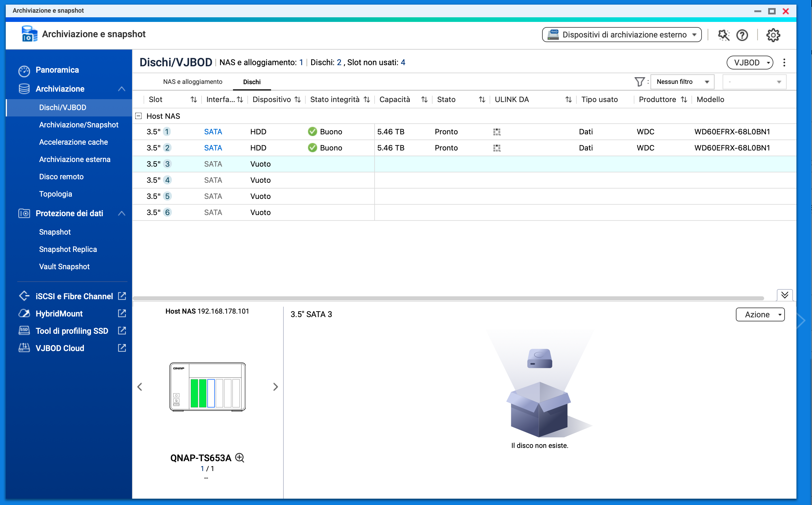Open Archiviazione/Snapshot in sidebar
This screenshot has height=505, width=812.
pyautogui.click(x=78, y=125)
